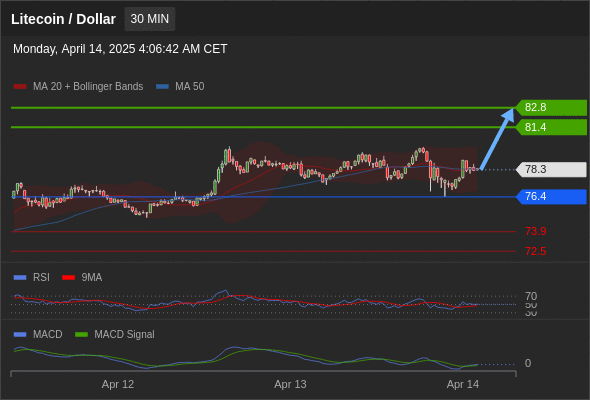Click the 9MA red legend swatch

[x=68, y=278]
